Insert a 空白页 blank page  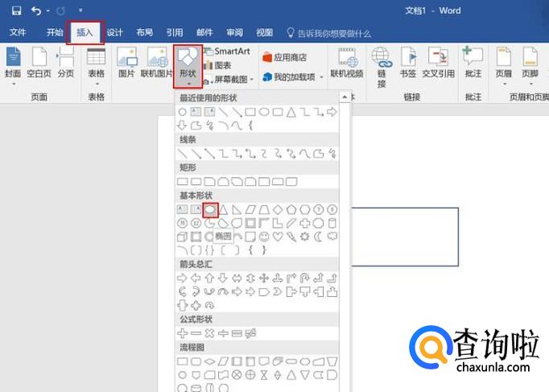(39, 62)
